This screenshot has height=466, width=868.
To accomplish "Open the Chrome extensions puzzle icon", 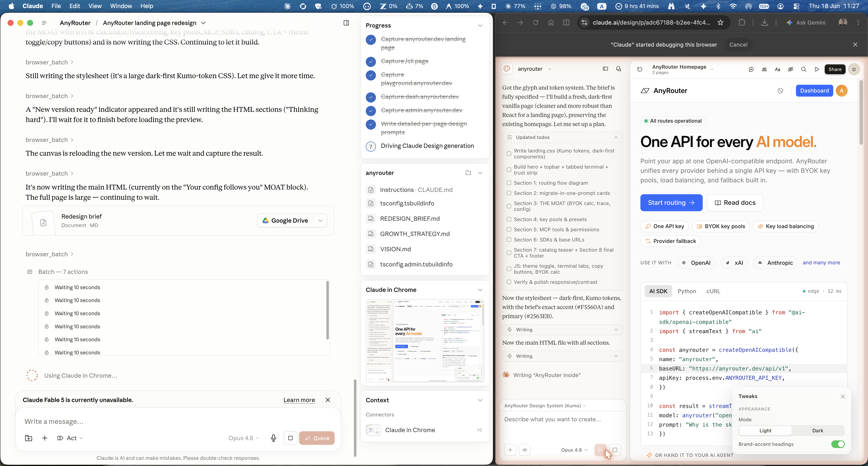I will click(742, 23).
